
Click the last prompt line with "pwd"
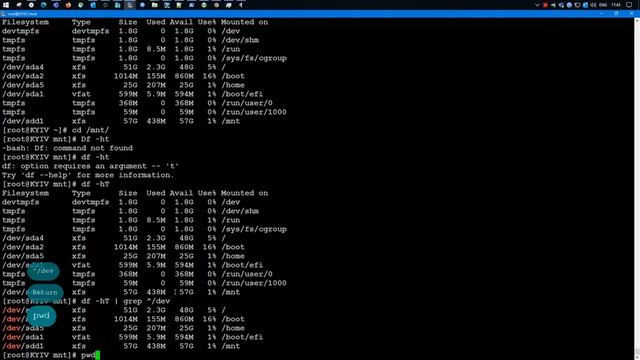tap(51, 355)
